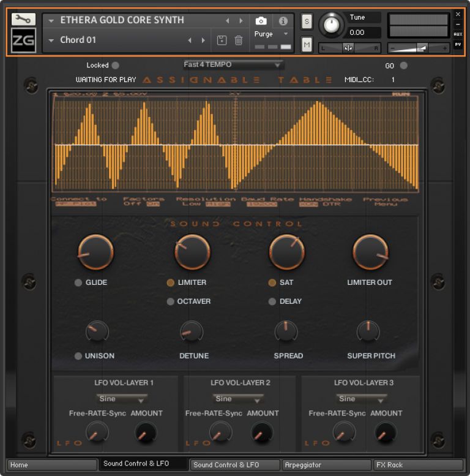This screenshot has width=470, height=476.
Task: Disable the SAT toggle
Action: pyautogui.click(x=272, y=282)
